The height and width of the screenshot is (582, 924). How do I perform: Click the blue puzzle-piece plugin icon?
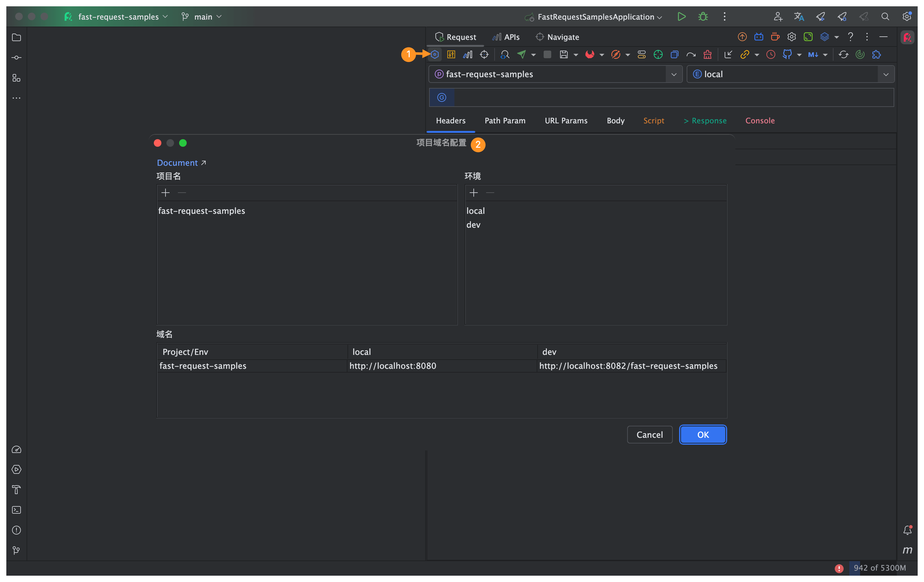click(877, 54)
